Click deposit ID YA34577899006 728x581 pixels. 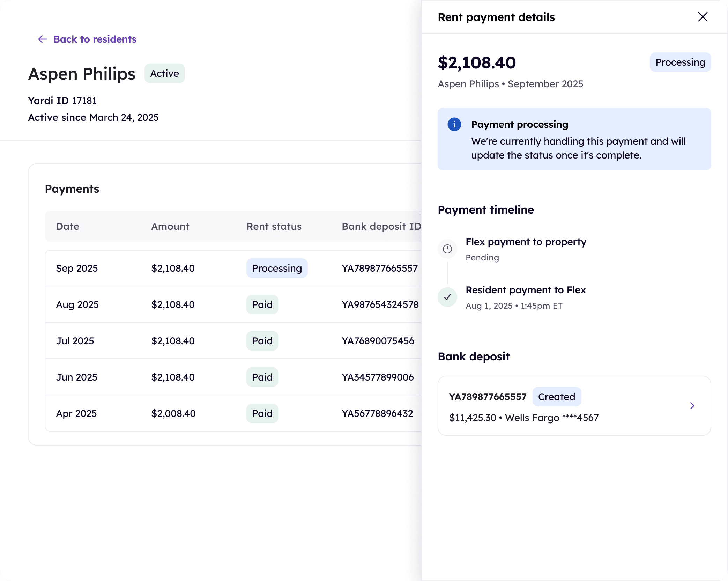[378, 377]
